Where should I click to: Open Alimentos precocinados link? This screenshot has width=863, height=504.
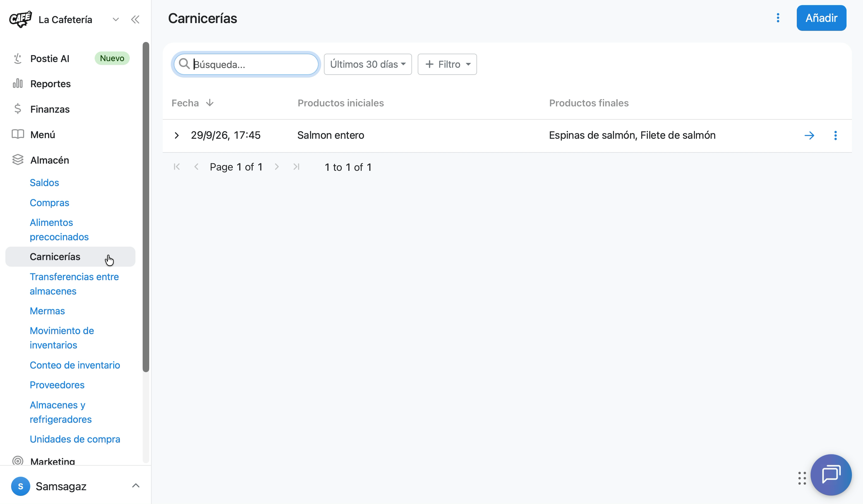59,230
